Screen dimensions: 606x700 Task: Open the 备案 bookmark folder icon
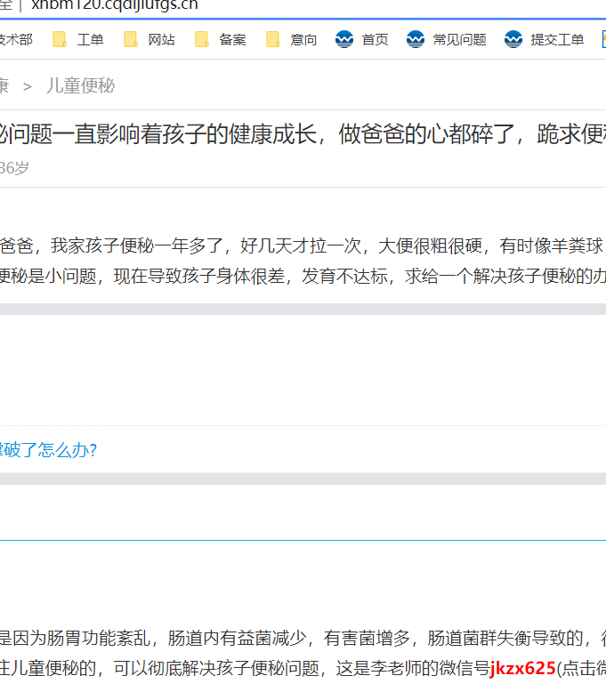coord(202,39)
